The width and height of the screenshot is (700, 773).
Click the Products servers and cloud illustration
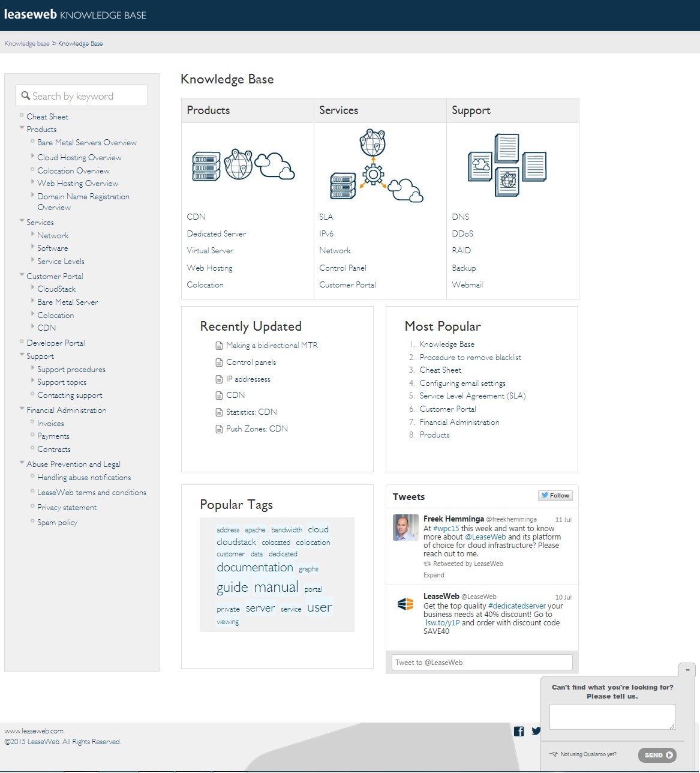[243, 165]
